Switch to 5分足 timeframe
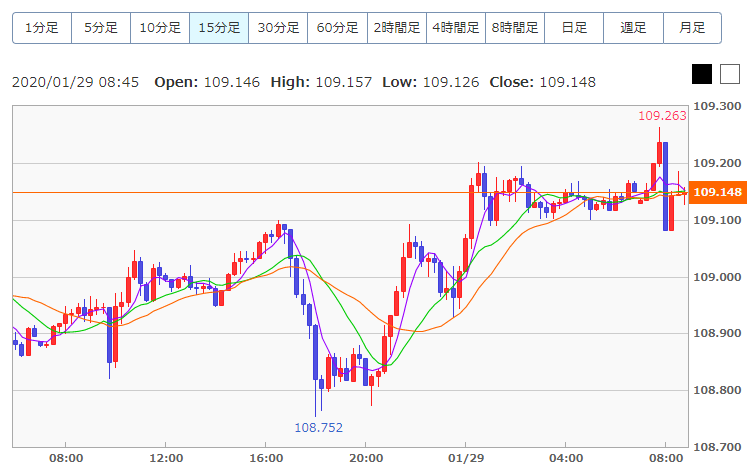 pyautogui.click(x=101, y=28)
